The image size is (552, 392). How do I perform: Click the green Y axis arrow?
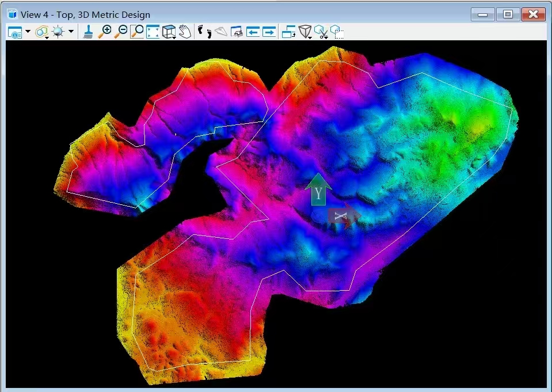318,190
